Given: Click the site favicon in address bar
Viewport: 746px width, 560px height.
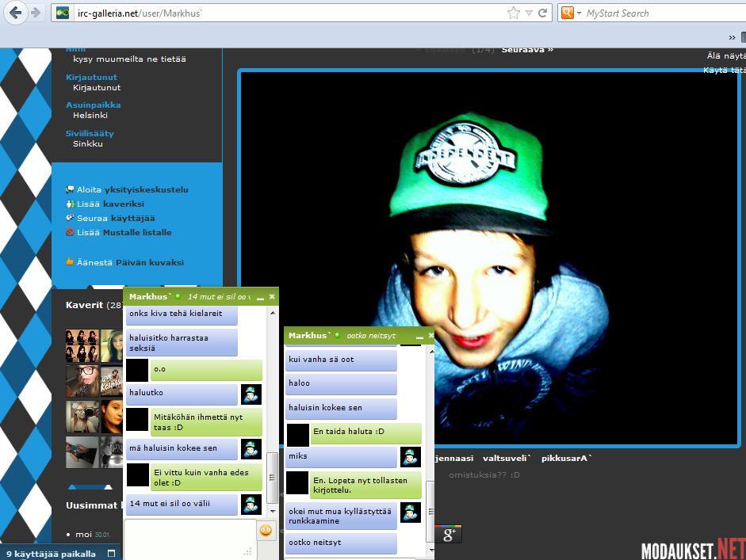Looking at the screenshot, I should coord(63,13).
